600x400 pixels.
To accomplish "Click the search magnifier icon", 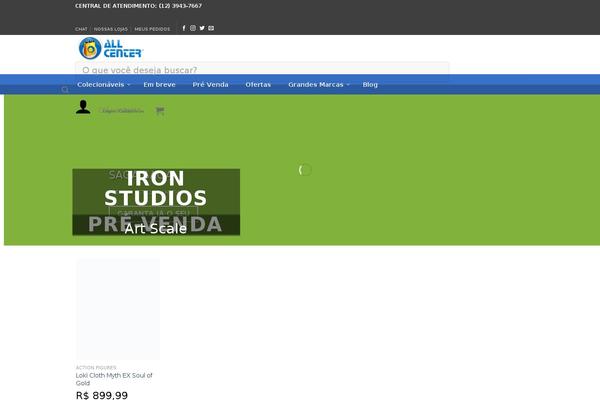I will [x=65, y=90].
